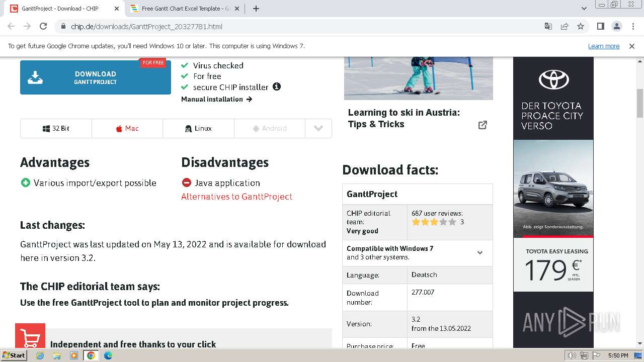Viewport: 644px width, 362px height.
Task: Open Learning to ski in Austria article
Action: [x=404, y=118]
